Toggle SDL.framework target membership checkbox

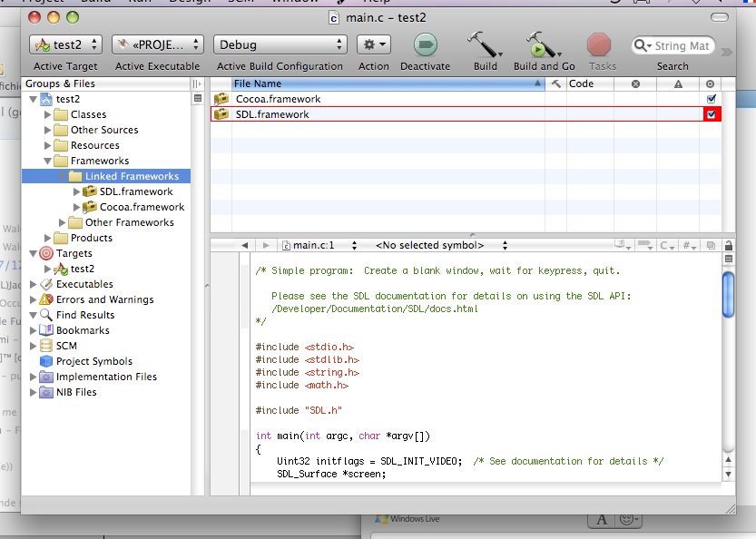(x=712, y=114)
